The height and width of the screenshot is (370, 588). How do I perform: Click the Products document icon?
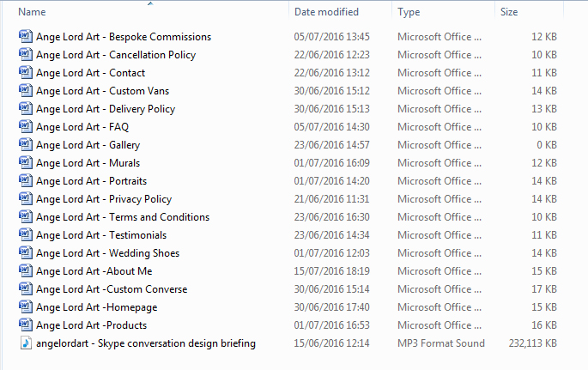pyautogui.click(x=26, y=325)
